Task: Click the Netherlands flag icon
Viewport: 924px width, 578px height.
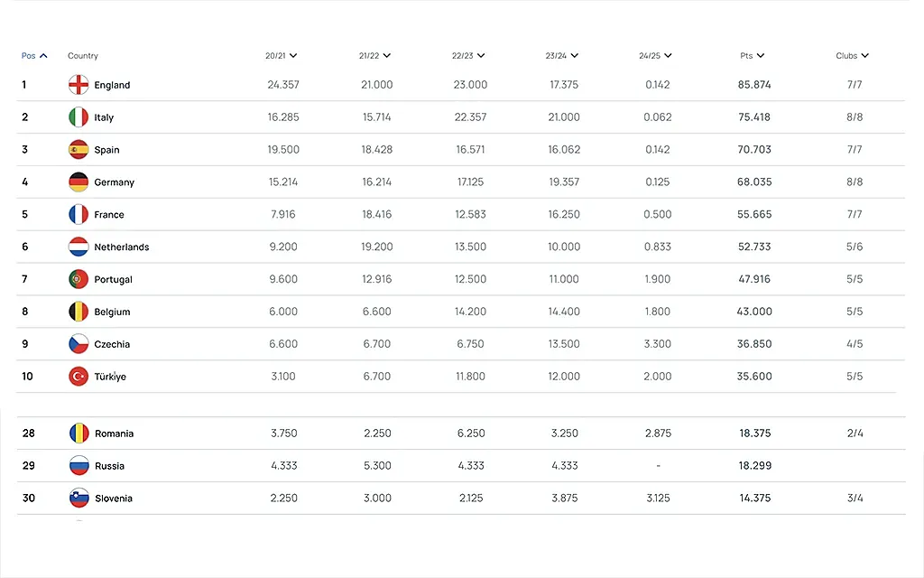Action: [x=79, y=247]
